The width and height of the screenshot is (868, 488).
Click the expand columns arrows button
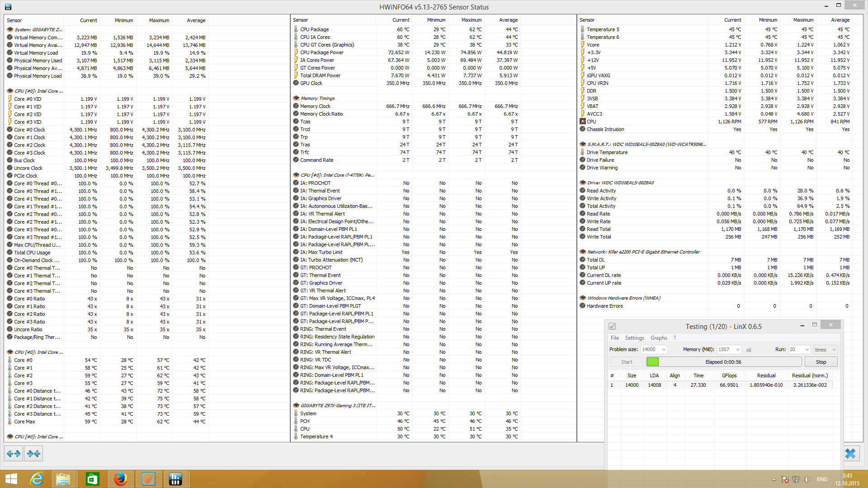(14, 453)
